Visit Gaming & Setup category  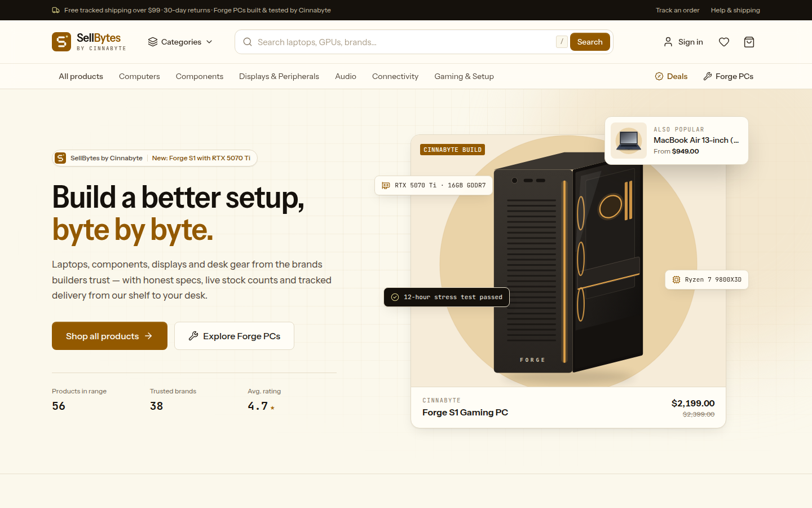pos(464,76)
